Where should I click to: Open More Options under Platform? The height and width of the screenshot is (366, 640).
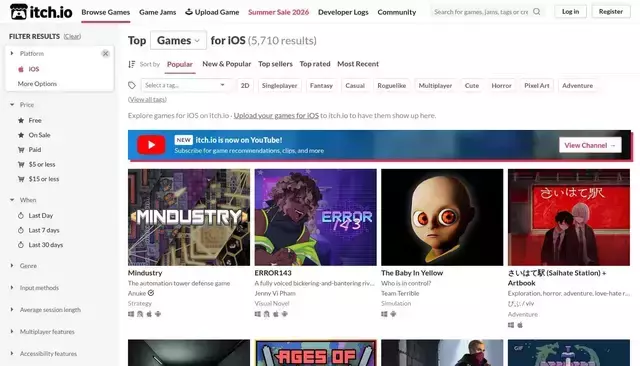pyautogui.click(x=37, y=84)
